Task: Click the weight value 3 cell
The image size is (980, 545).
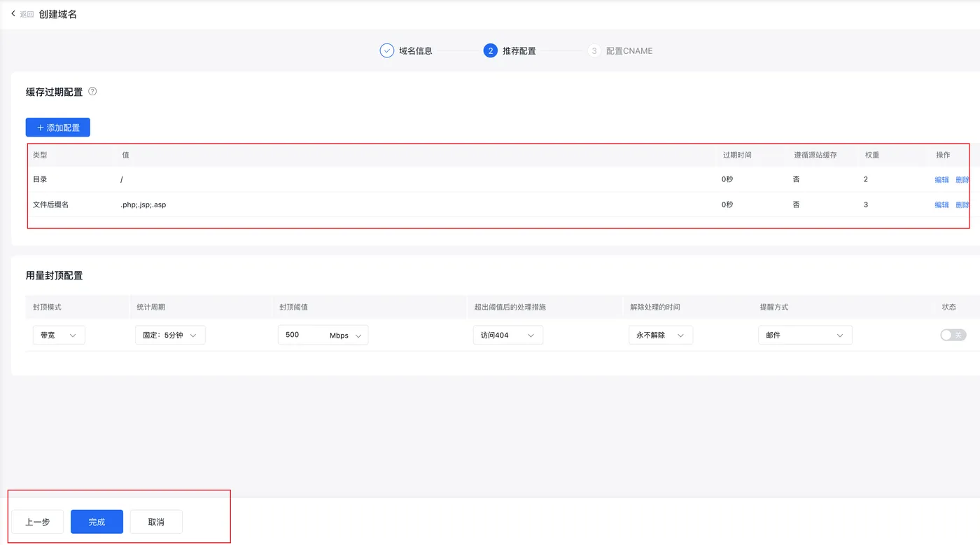Action: tap(866, 205)
